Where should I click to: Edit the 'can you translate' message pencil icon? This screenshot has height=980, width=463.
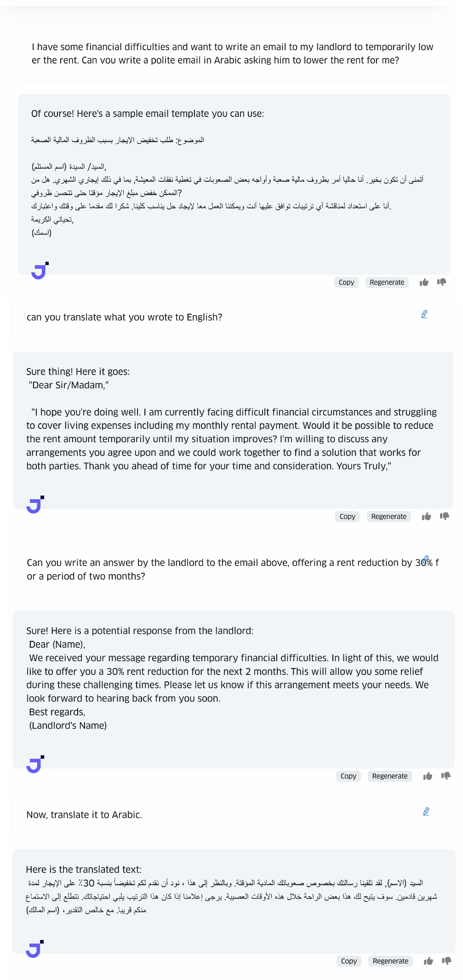(424, 314)
